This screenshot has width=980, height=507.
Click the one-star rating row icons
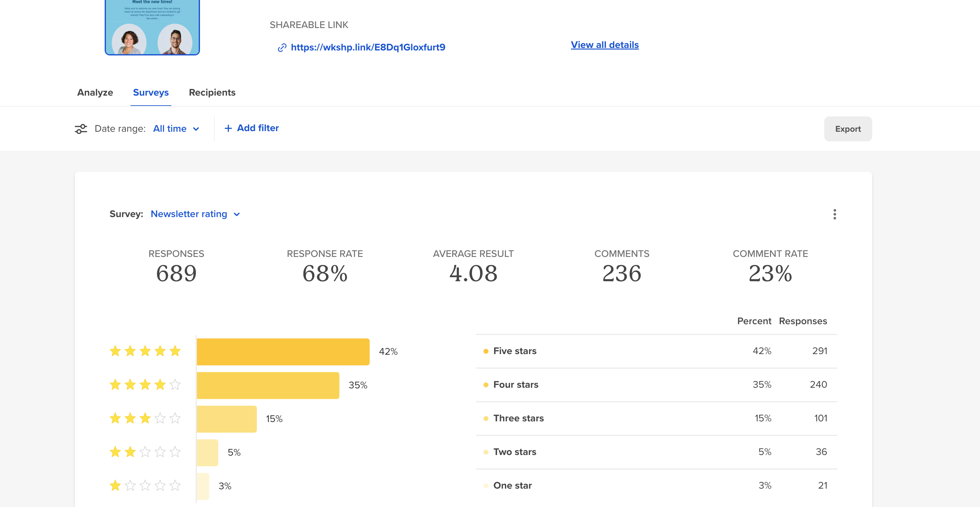click(x=145, y=485)
